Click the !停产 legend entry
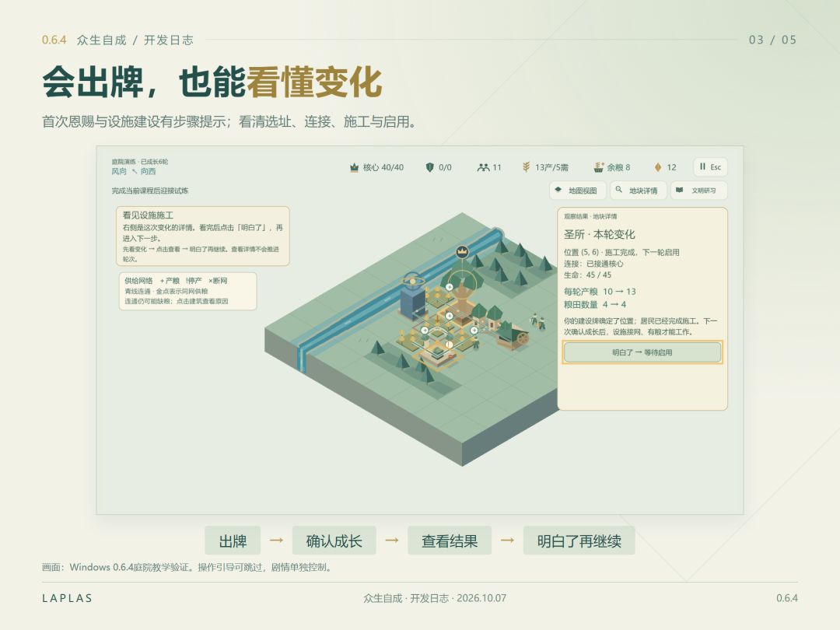Image resolution: width=840 pixels, height=630 pixels. 194,281
